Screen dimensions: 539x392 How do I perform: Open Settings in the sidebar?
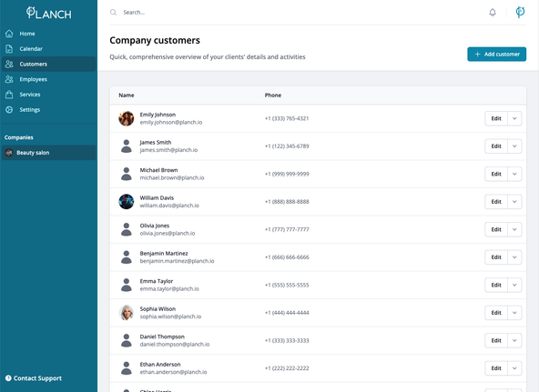click(x=48, y=110)
